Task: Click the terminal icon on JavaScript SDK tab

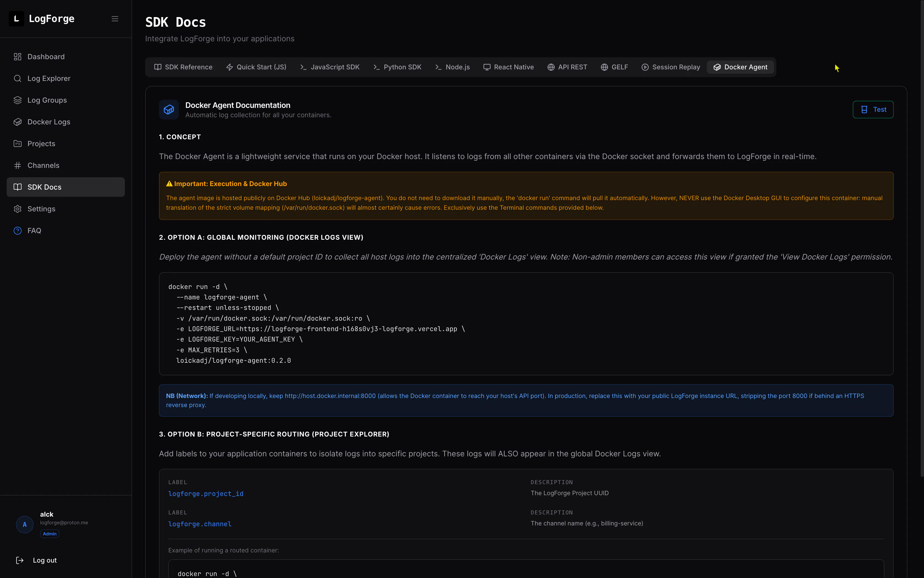Action: coord(304,67)
